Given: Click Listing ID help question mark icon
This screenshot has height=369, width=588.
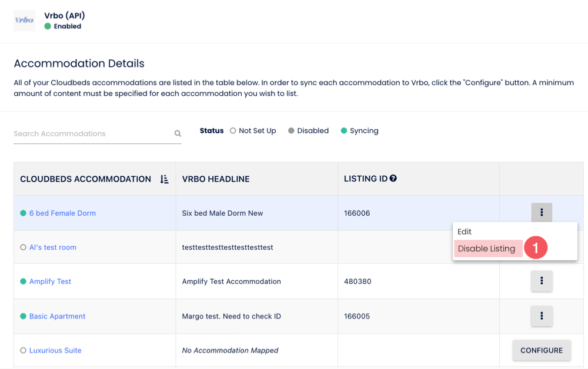Looking at the screenshot, I should (x=393, y=179).
